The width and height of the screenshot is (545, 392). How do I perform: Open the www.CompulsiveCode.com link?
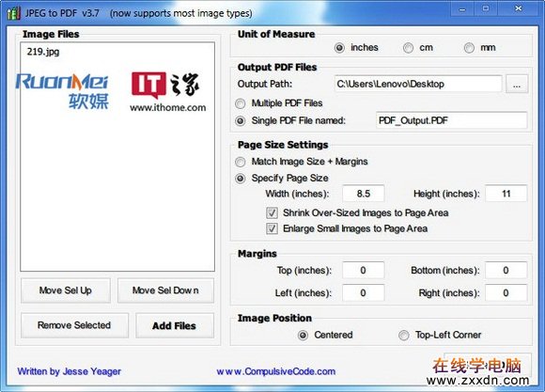pos(276,371)
